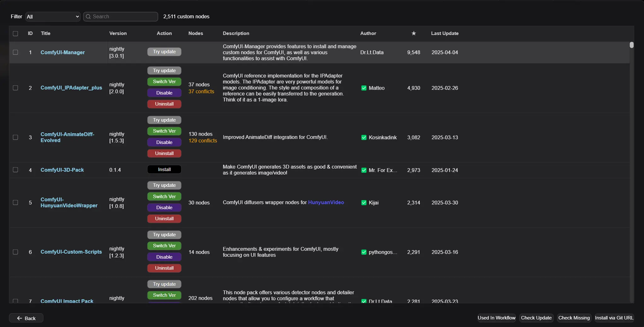Click the search magnifier icon

[88, 17]
